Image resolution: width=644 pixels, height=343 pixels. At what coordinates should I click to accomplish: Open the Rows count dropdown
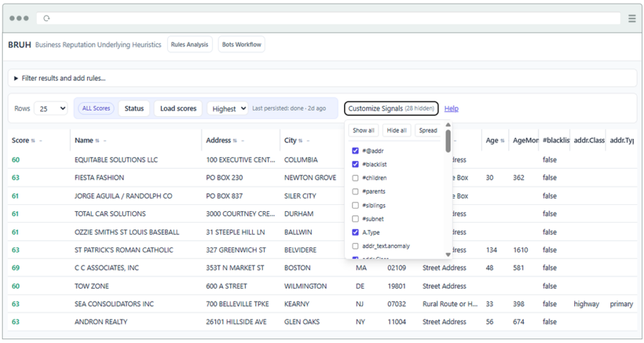(x=51, y=108)
